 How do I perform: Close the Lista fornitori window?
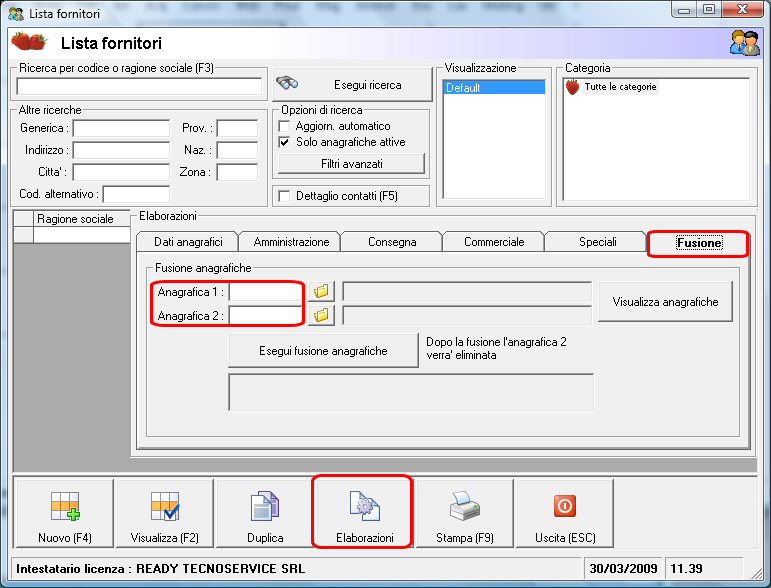(742, 9)
